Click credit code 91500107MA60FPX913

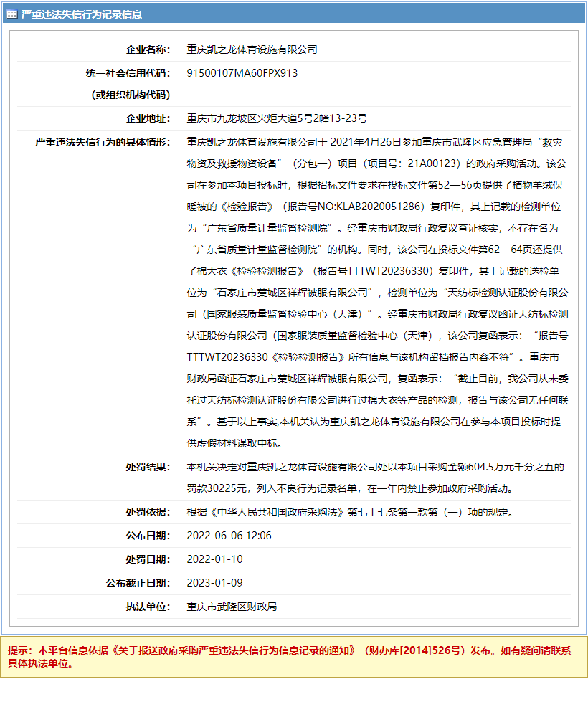click(x=242, y=73)
